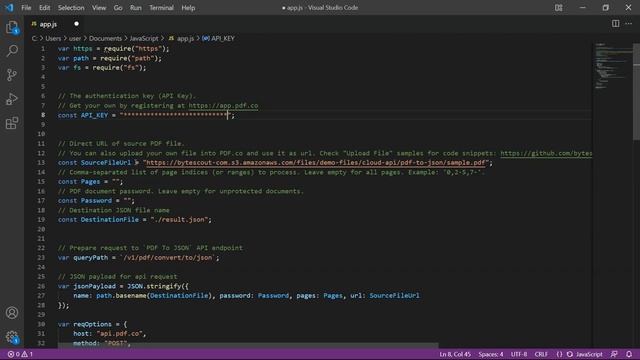
Task: Open the Manage gear icon
Action: click(12, 337)
